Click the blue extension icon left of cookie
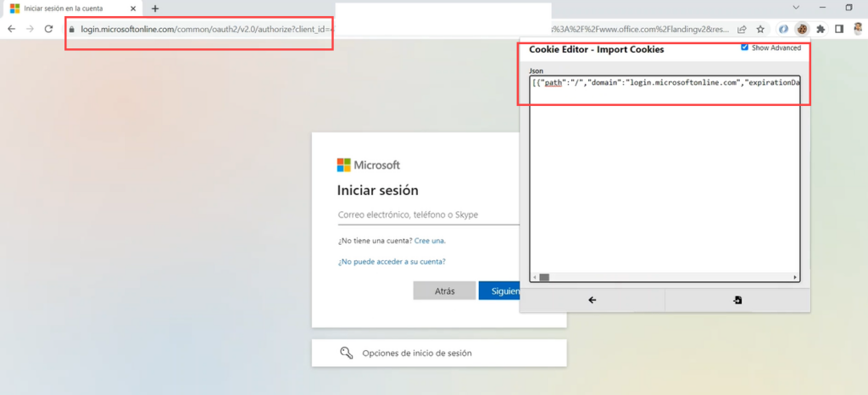This screenshot has height=395, width=868. pyautogui.click(x=782, y=29)
